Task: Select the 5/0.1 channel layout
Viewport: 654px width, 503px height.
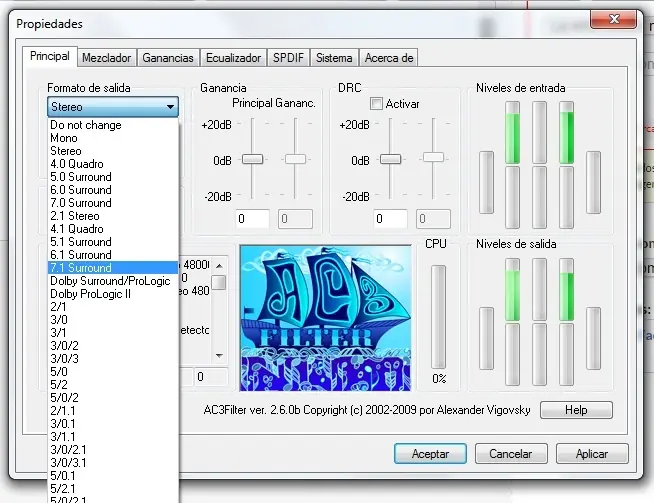Action: pos(113,476)
